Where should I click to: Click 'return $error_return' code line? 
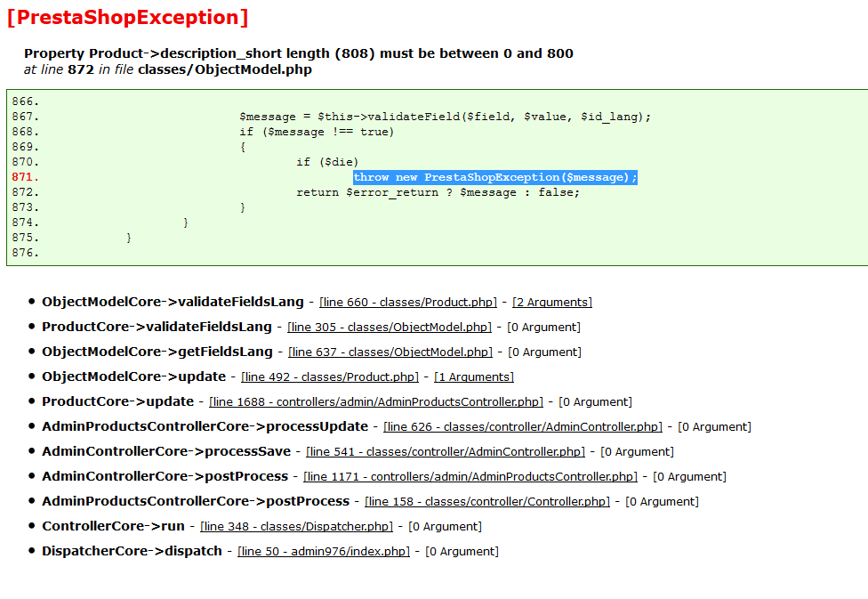(438, 192)
